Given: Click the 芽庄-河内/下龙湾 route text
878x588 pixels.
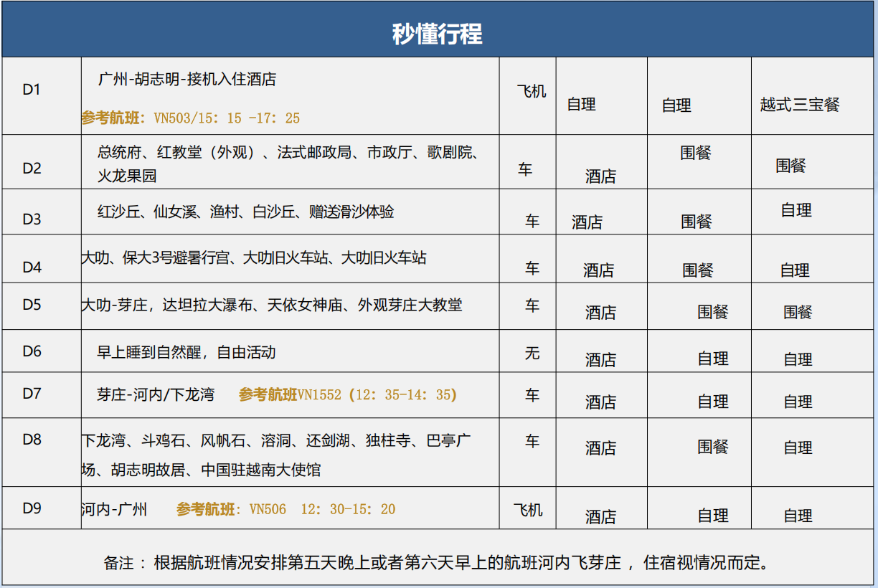Looking at the screenshot, I should (x=156, y=394).
